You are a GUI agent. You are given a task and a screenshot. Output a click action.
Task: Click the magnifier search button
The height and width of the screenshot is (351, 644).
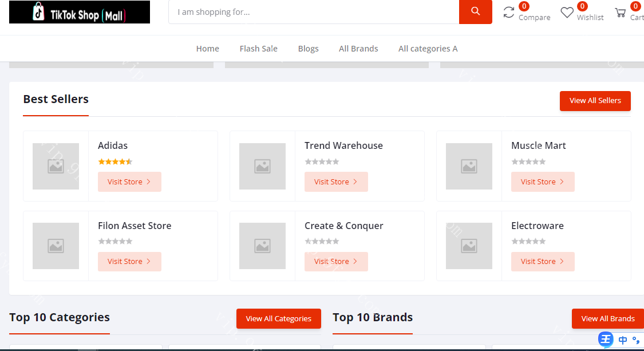point(475,12)
